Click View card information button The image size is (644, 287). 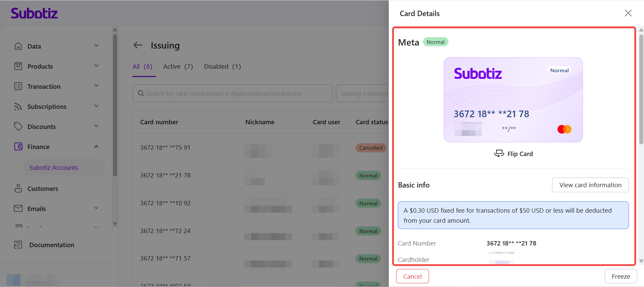click(590, 185)
